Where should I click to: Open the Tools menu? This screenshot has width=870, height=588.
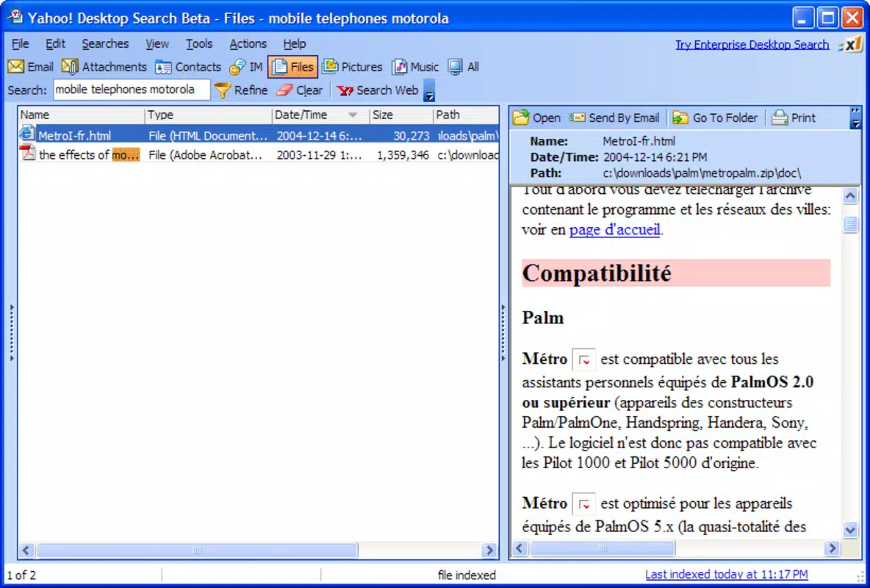pyautogui.click(x=199, y=44)
